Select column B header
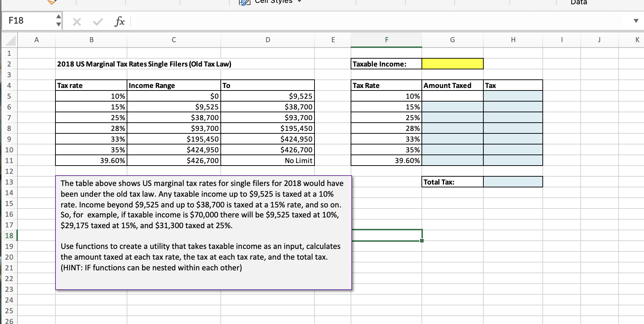Image resolution: width=644 pixels, height=324 pixels. pyautogui.click(x=91, y=40)
